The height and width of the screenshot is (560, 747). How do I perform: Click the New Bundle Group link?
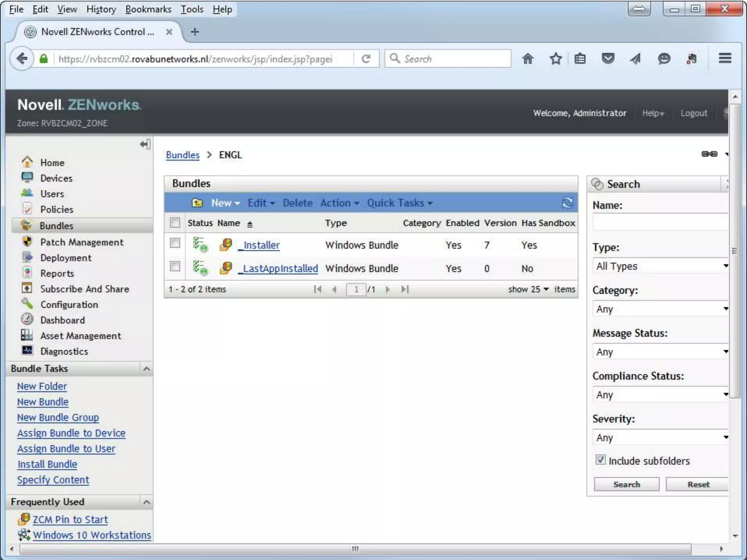[x=58, y=417]
